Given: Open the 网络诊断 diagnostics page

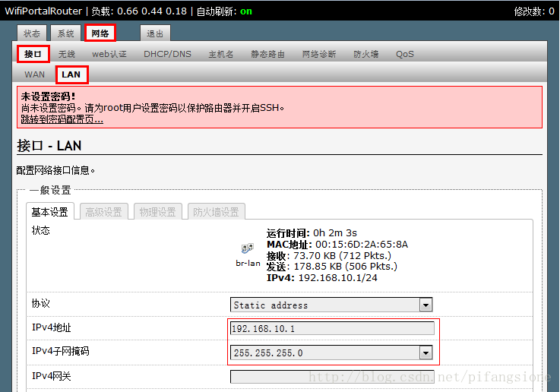Looking at the screenshot, I should tap(319, 54).
